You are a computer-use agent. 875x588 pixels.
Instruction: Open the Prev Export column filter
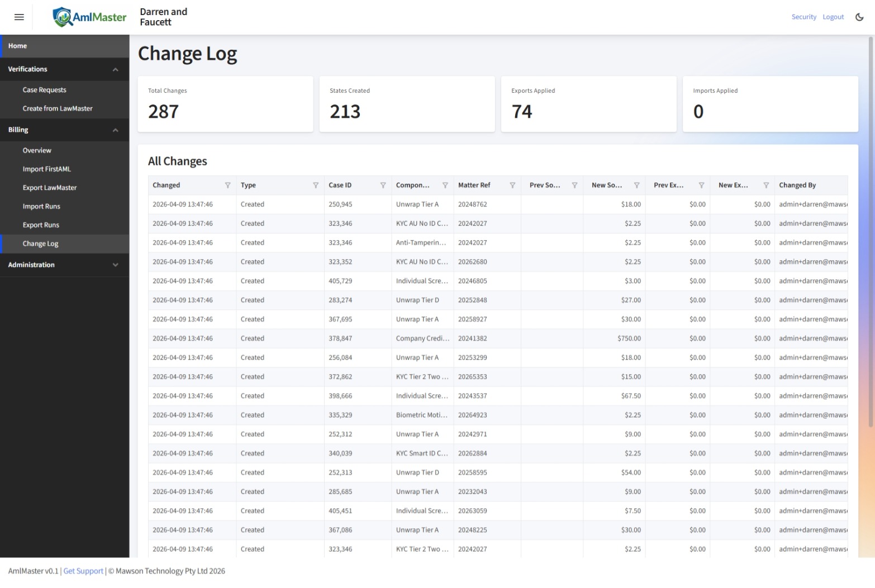point(702,185)
